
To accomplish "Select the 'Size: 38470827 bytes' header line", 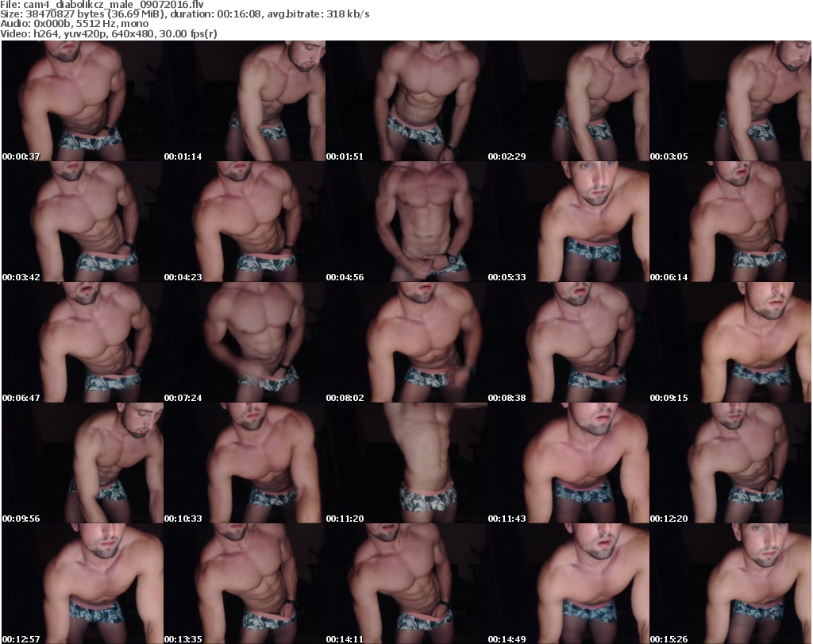I will coord(184,14).
